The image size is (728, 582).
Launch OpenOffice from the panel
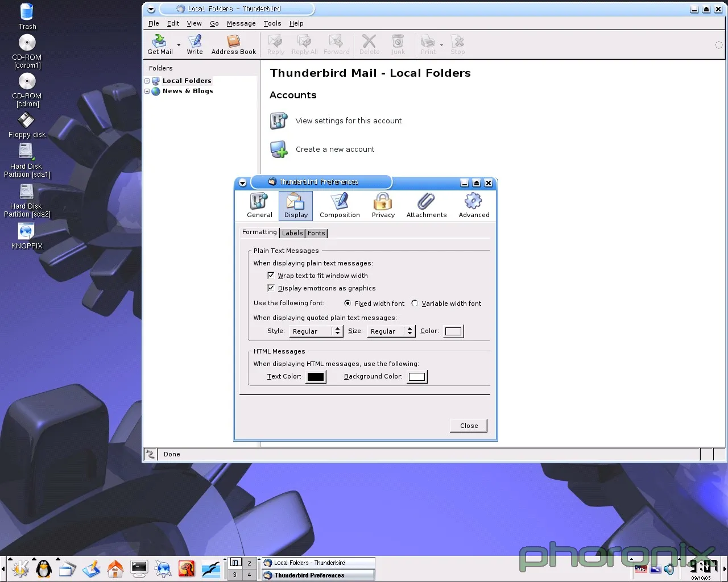[211, 568]
